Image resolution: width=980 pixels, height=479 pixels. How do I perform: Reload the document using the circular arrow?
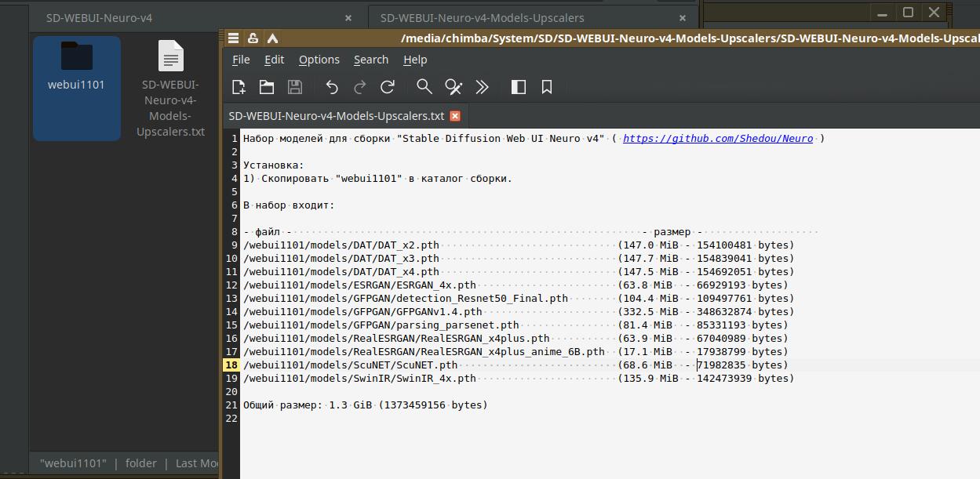[387, 87]
